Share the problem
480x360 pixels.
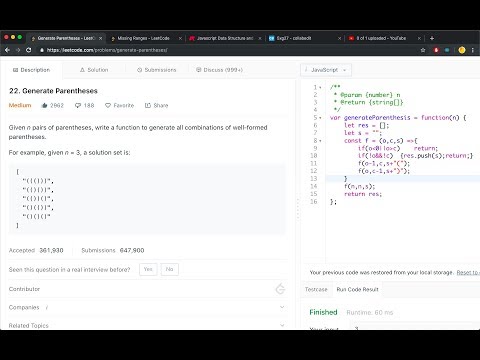[x=156, y=105]
